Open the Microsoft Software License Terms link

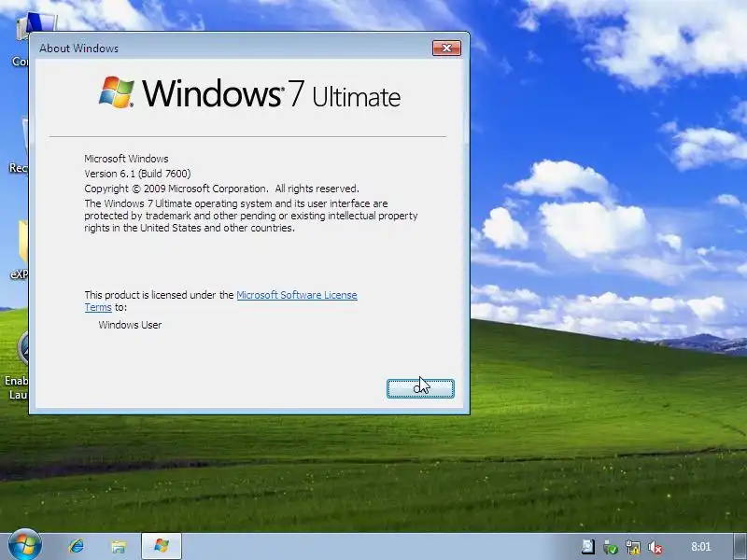220,301
